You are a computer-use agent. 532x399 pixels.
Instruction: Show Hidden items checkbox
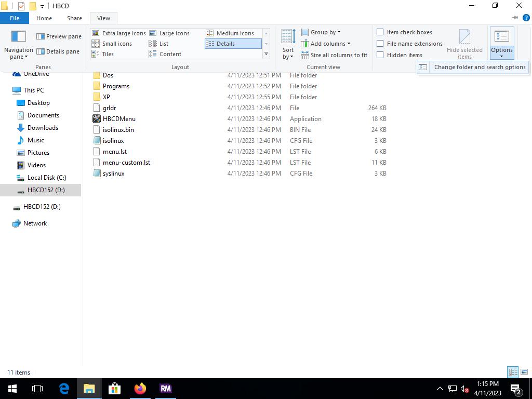click(380, 55)
